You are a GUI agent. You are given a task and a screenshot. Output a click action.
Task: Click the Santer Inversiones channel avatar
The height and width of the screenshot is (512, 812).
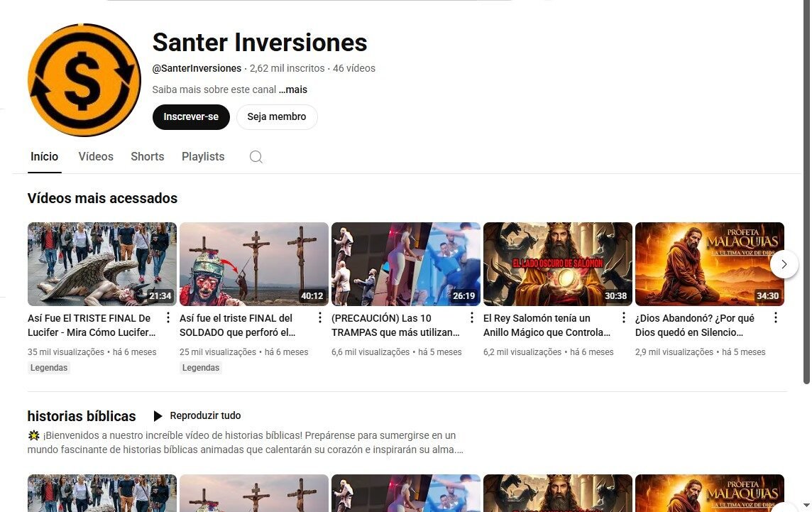tap(84, 80)
